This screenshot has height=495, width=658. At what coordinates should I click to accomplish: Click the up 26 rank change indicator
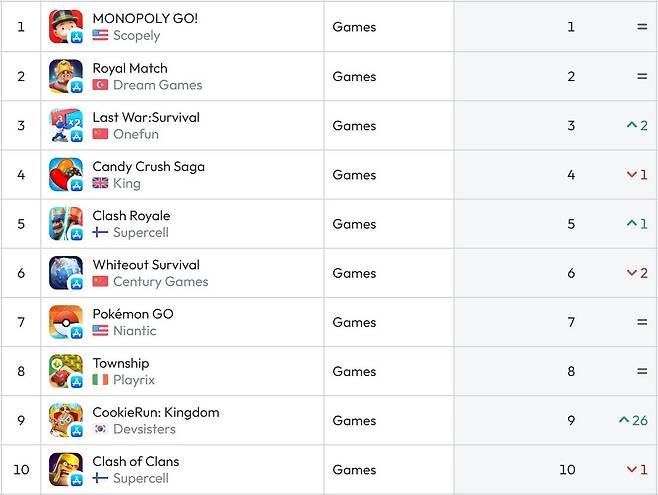(634, 420)
